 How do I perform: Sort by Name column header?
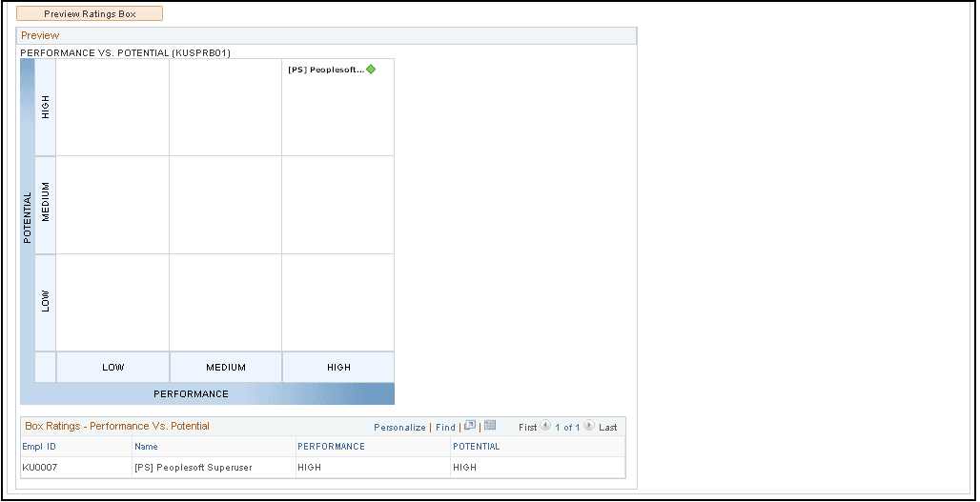coord(146,447)
